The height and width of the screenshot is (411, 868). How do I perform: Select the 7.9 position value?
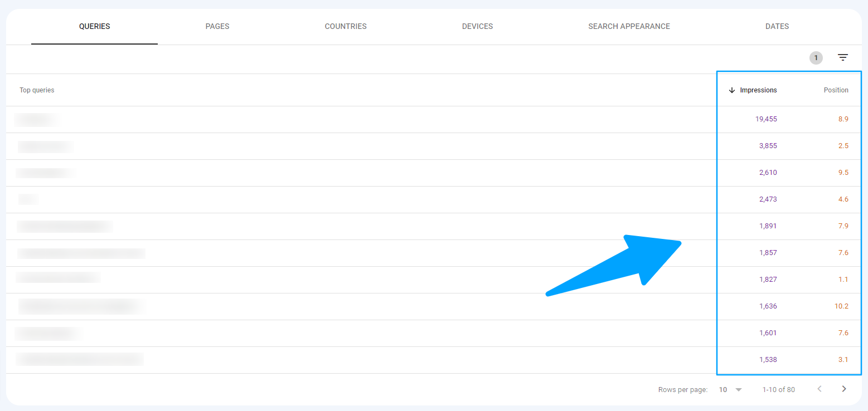point(843,226)
